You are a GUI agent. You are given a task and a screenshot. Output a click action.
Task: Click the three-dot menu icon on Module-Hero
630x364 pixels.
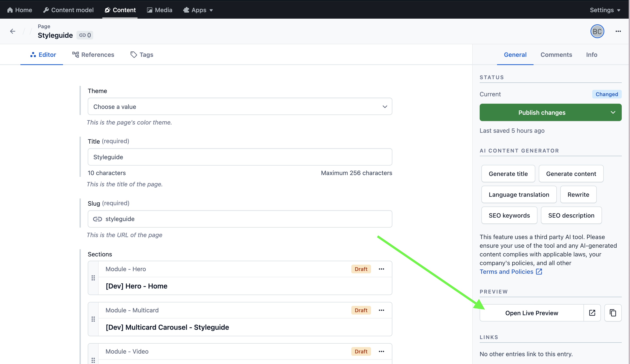coord(381,269)
